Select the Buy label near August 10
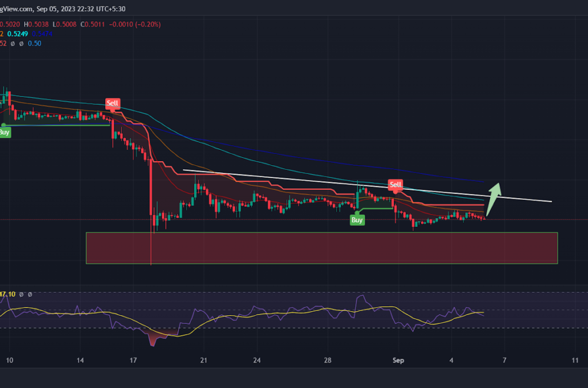 click(x=5, y=132)
